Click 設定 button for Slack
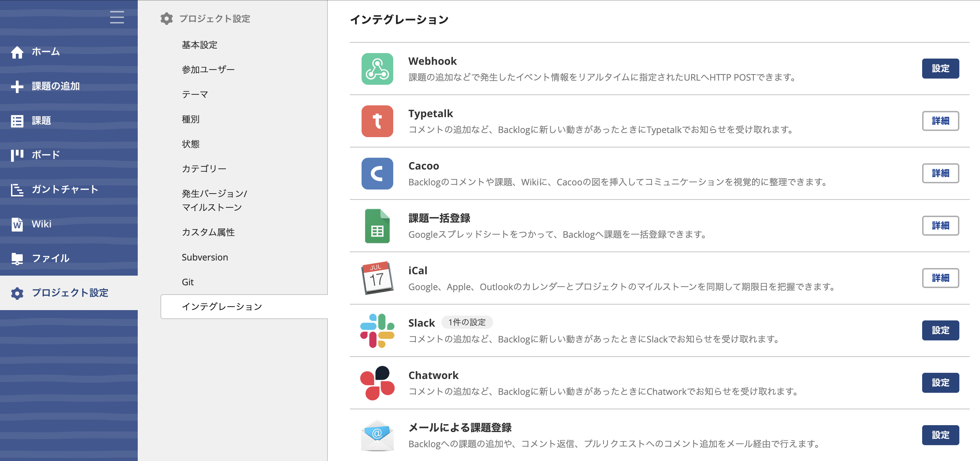 pos(940,330)
